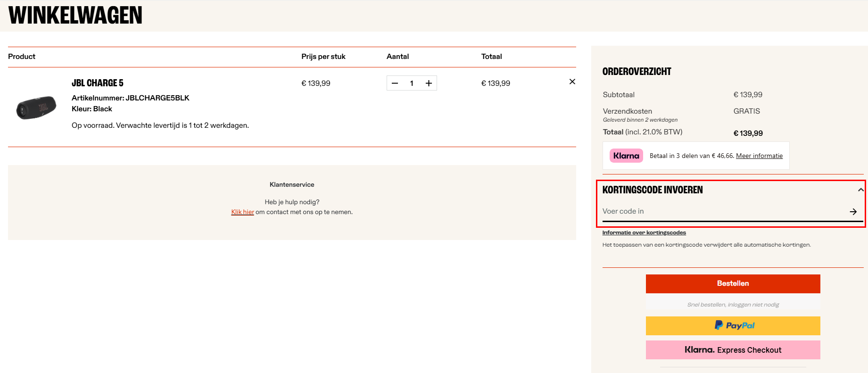Click the quantity value field showing 1
The width and height of the screenshot is (868, 373).
pyautogui.click(x=412, y=83)
